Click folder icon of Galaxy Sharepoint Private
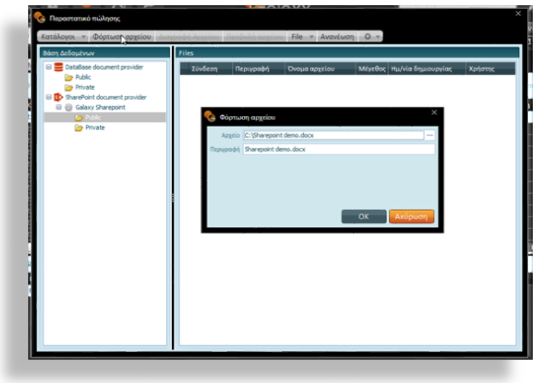 pyautogui.click(x=79, y=128)
